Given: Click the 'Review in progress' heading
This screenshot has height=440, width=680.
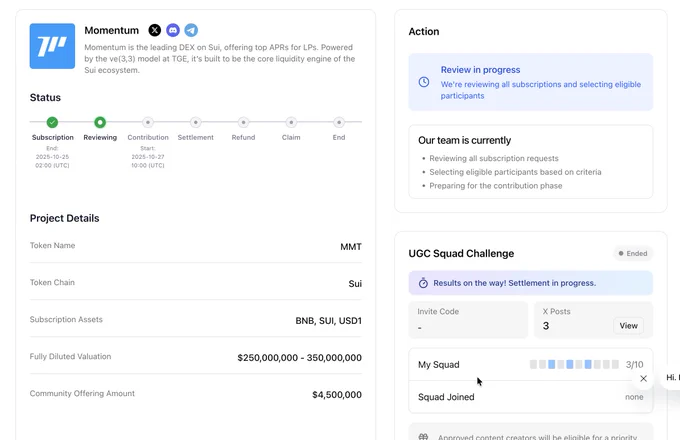Looking at the screenshot, I should pyautogui.click(x=481, y=70).
